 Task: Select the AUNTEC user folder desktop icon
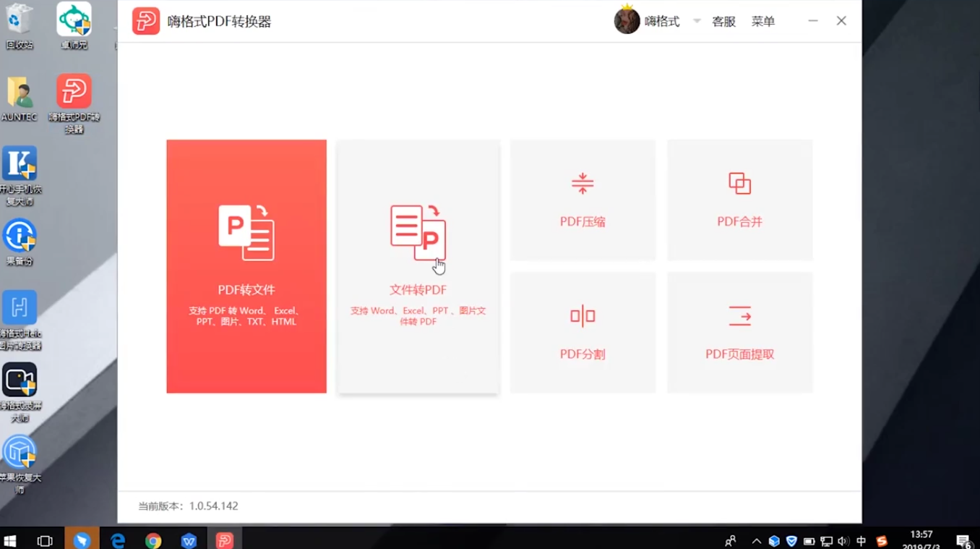(x=20, y=98)
